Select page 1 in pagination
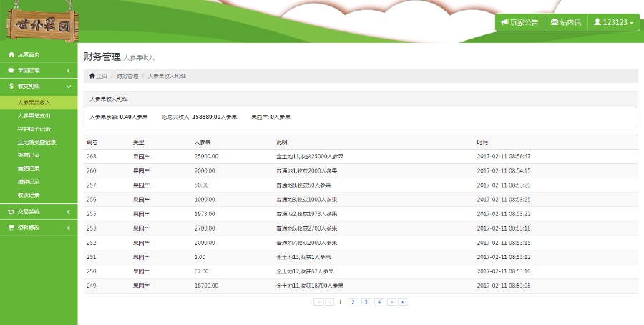This screenshot has width=644, height=325. (x=340, y=301)
